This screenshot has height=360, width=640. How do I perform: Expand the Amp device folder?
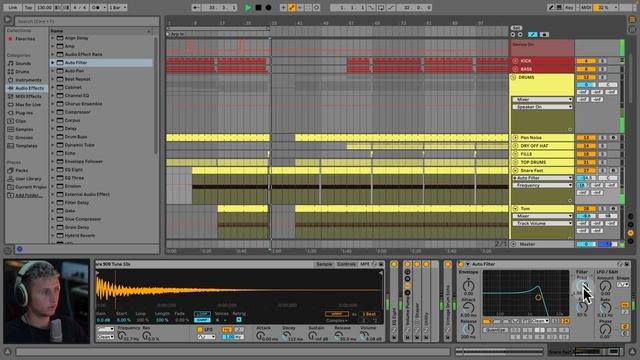pyautogui.click(x=53, y=46)
